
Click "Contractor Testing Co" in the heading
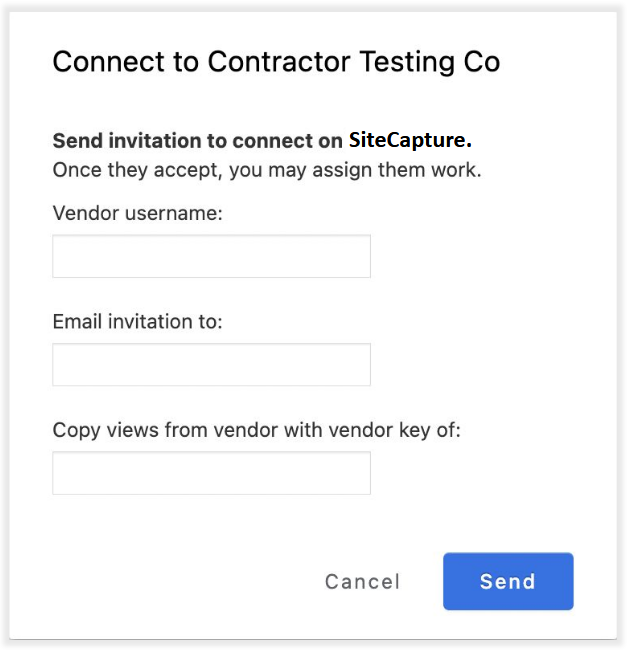coord(354,62)
